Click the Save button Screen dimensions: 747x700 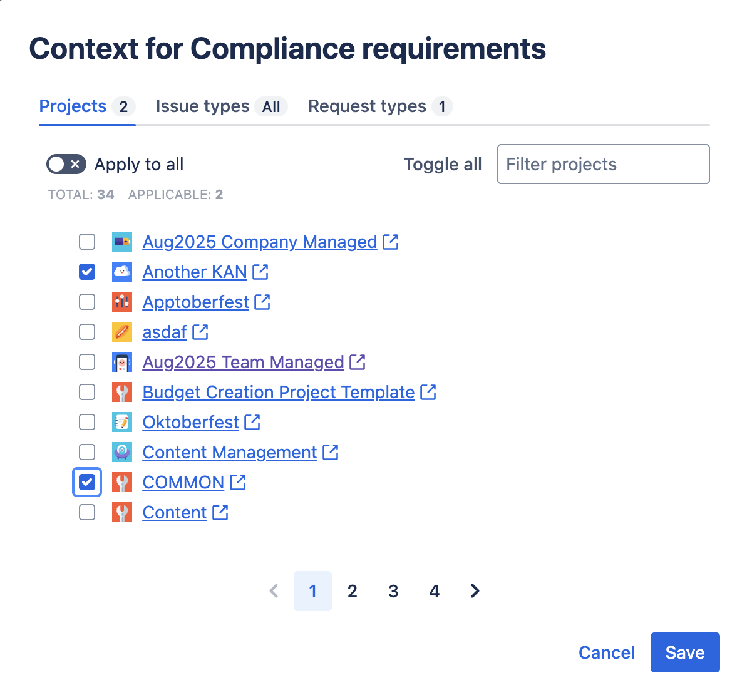pos(685,652)
